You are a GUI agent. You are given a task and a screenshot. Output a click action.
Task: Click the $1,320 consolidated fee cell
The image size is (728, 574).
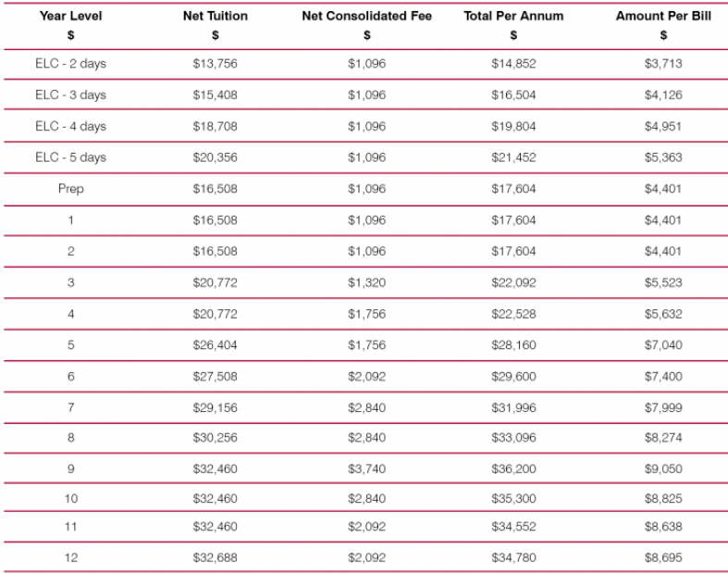click(x=367, y=282)
